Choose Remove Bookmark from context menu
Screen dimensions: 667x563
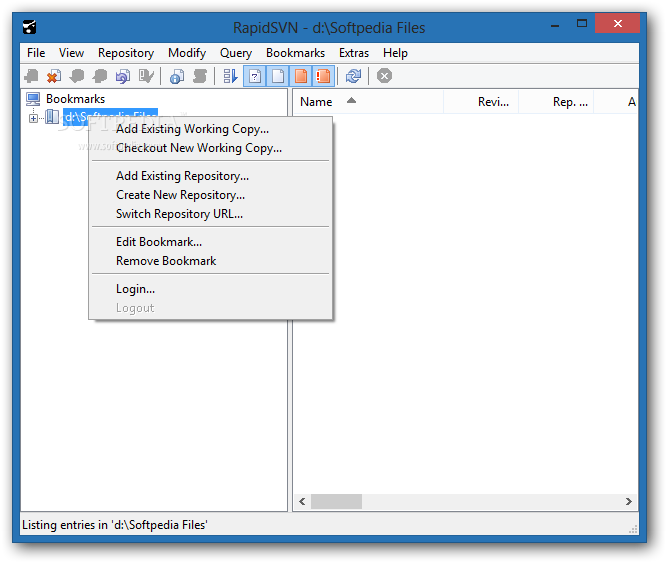211,261
